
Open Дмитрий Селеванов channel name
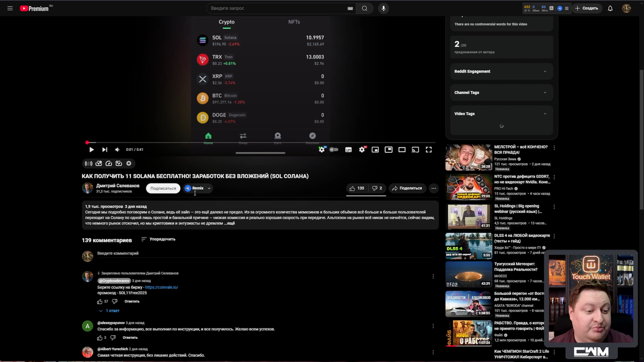(118, 186)
